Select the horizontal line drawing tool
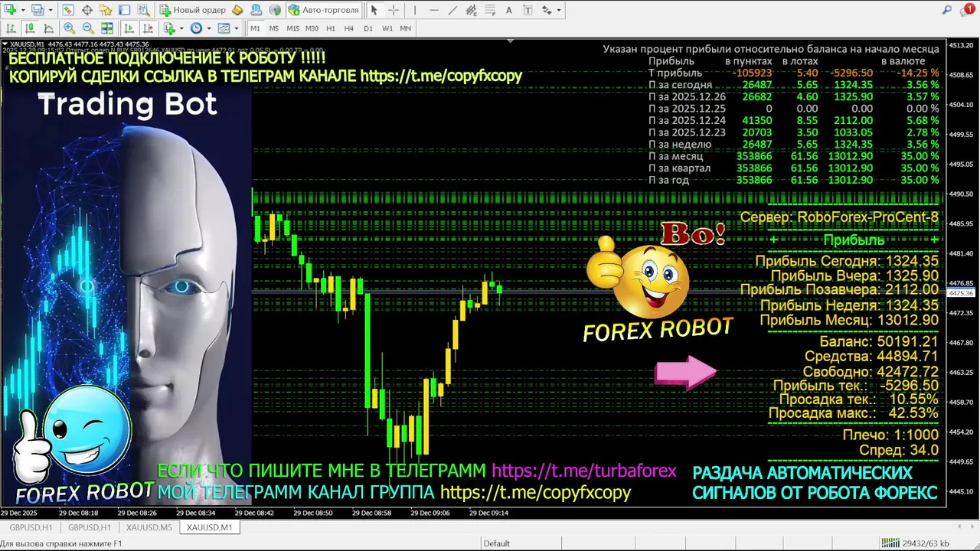Image resolution: width=980 pixels, height=551 pixels. pyautogui.click(x=434, y=10)
